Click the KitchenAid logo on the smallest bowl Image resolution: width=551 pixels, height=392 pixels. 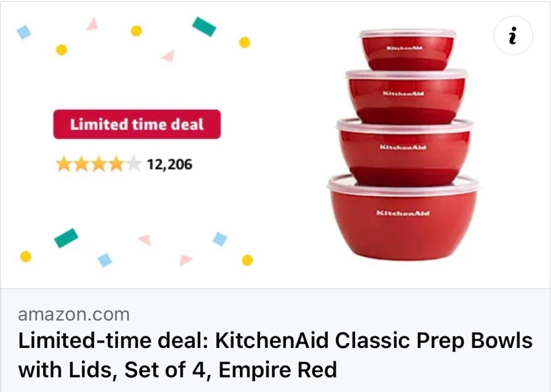(405, 48)
